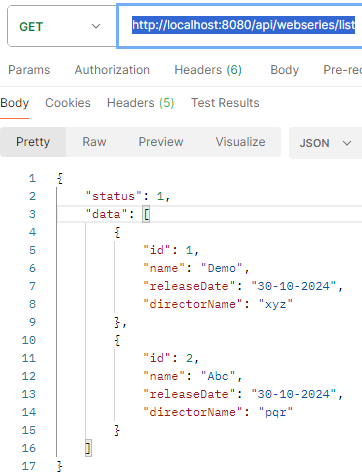362x476 pixels.
Task: Click the releaseDate value on line 7
Action: 293,286
